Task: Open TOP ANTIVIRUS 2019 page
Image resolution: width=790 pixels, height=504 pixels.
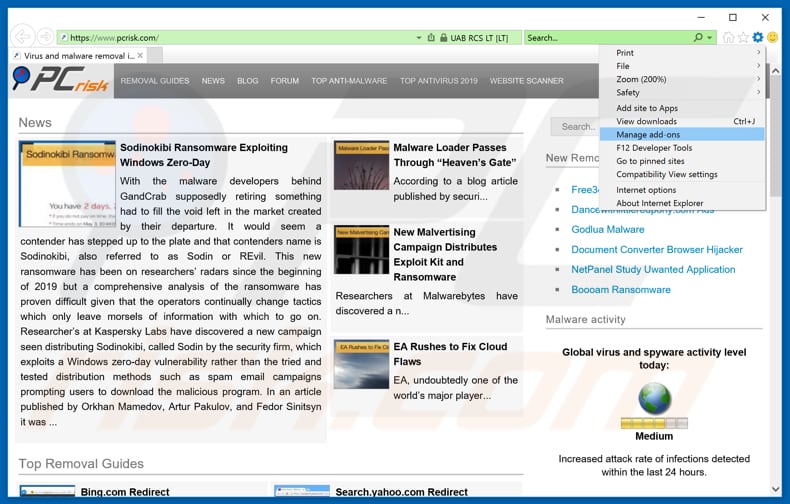Action: click(439, 81)
